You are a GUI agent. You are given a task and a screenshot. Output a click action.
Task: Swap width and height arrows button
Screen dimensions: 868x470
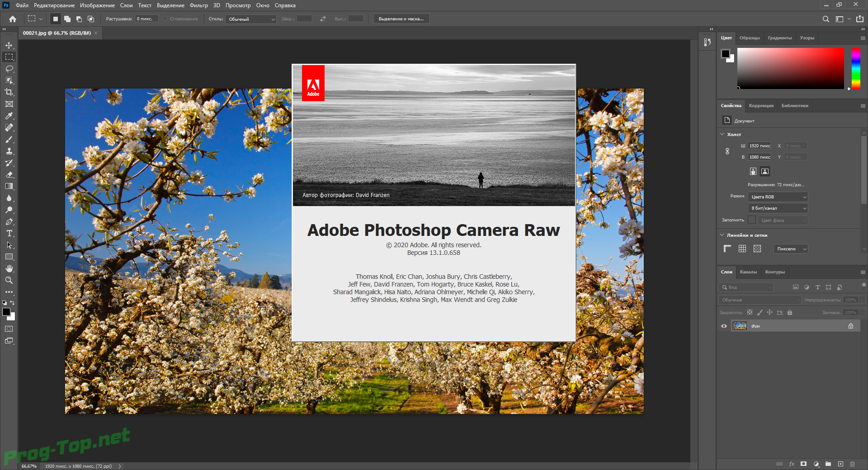coord(323,19)
